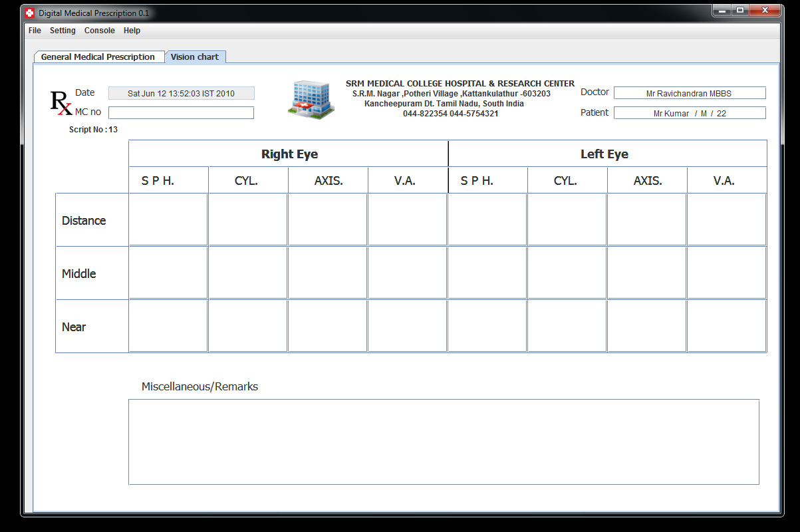This screenshot has height=532, width=800.
Task: Select the Right Eye CYL. Near cell
Action: (247, 326)
